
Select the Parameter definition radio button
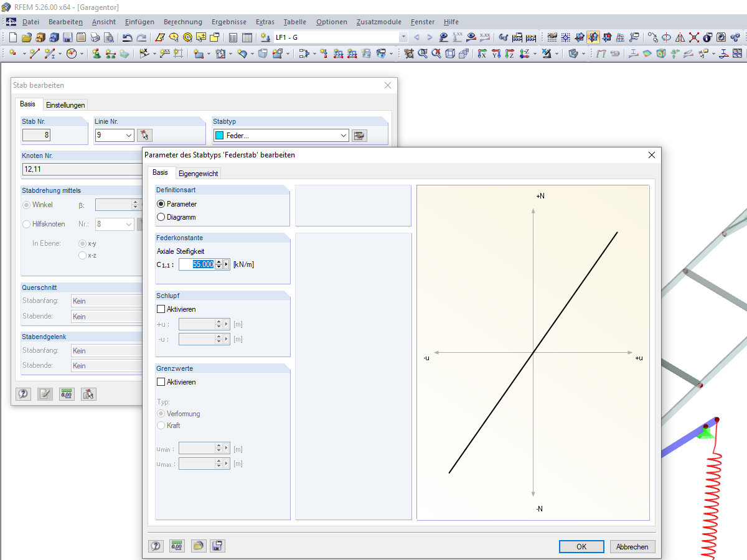pyautogui.click(x=161, y=204)
